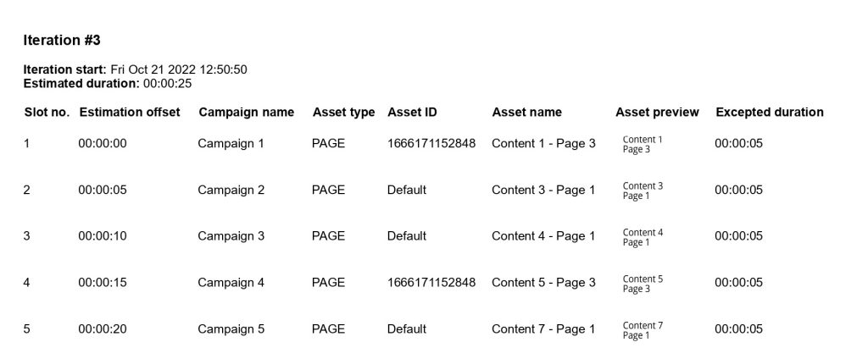
Task: Select the Campaign name column header
Action: coord(247,113)
